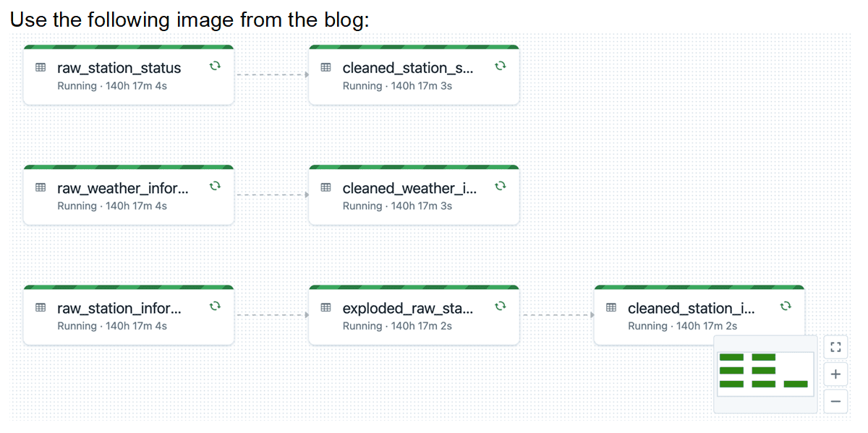Click refresh icon on cleaned_station_i... node
868x433 pixels.
(x=786, y=306)
